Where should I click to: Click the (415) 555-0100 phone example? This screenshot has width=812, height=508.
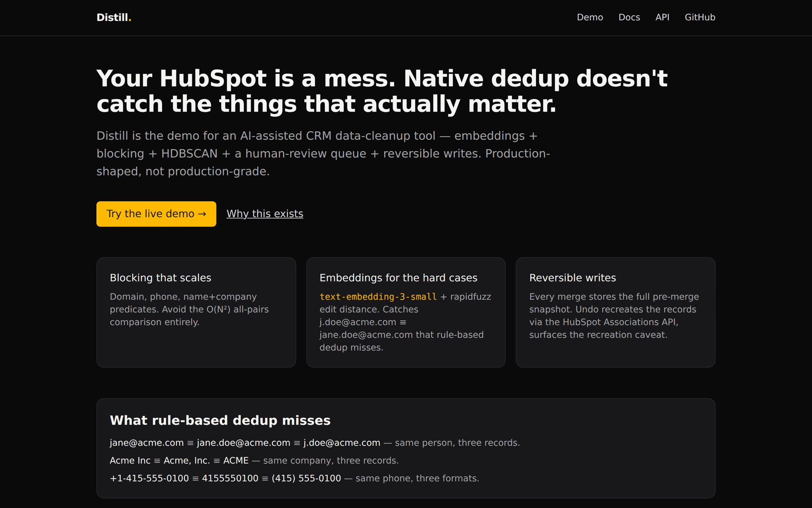tap(306, 479)
